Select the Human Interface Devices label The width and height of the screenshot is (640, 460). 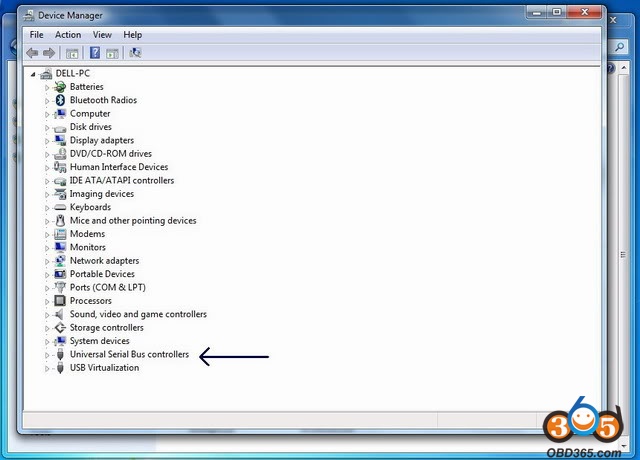tap(119, 167)
